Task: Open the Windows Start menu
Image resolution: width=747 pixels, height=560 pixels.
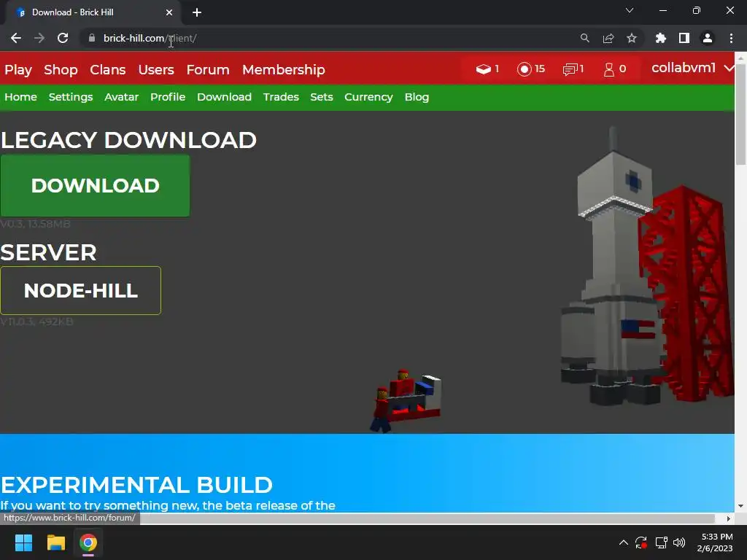Action: click(23, 542)
